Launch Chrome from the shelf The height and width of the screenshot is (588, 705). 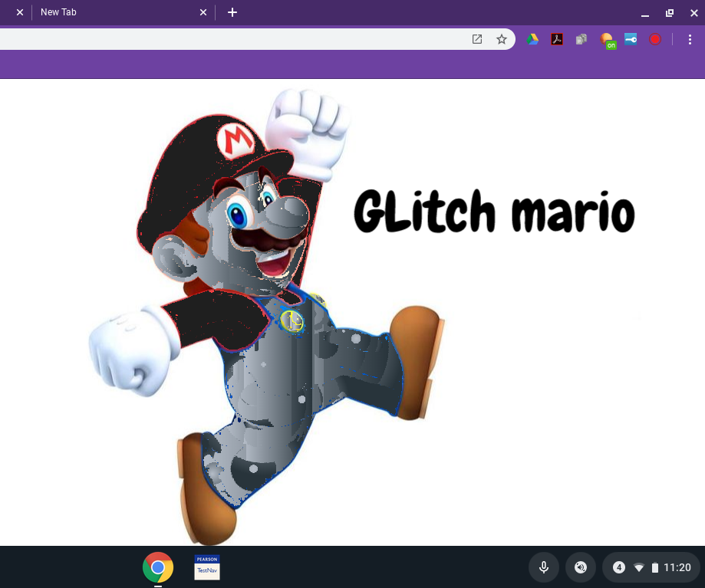click(157, 567)
